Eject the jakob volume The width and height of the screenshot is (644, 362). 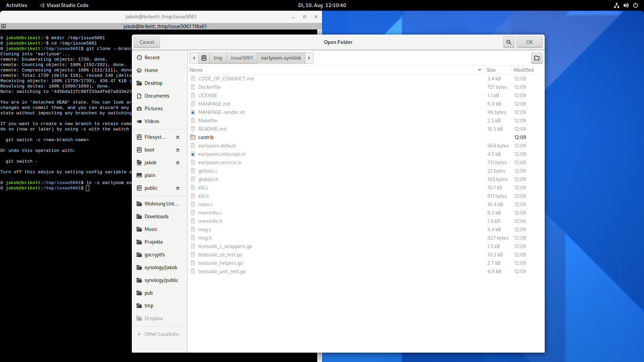[178, 163]
